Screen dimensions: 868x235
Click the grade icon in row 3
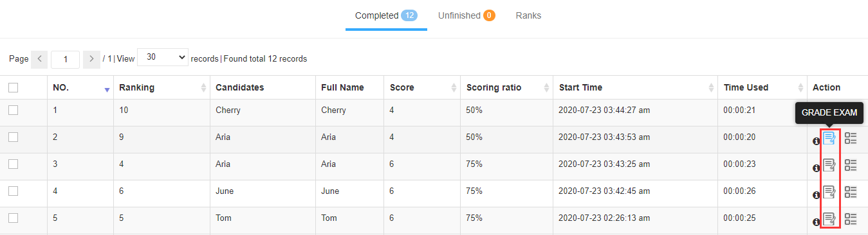(829, 165)
